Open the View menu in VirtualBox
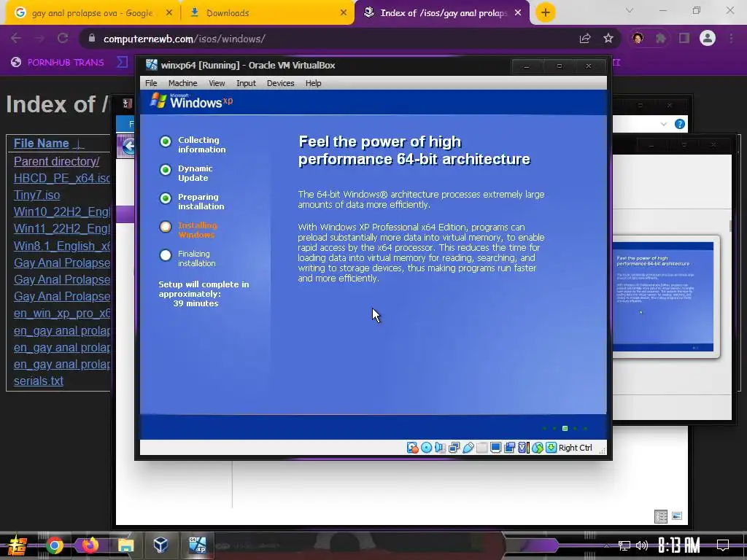This screenshot has width=747, height=560. tap(217, 83)
